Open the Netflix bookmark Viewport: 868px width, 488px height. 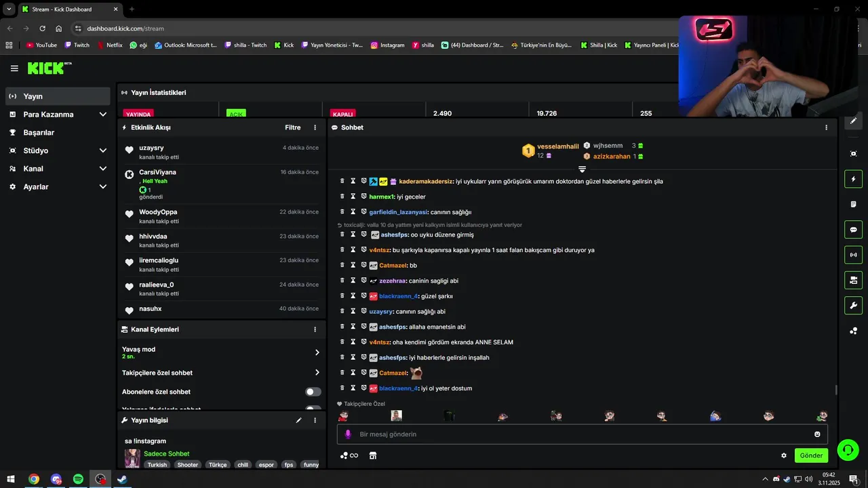[110, 45]
